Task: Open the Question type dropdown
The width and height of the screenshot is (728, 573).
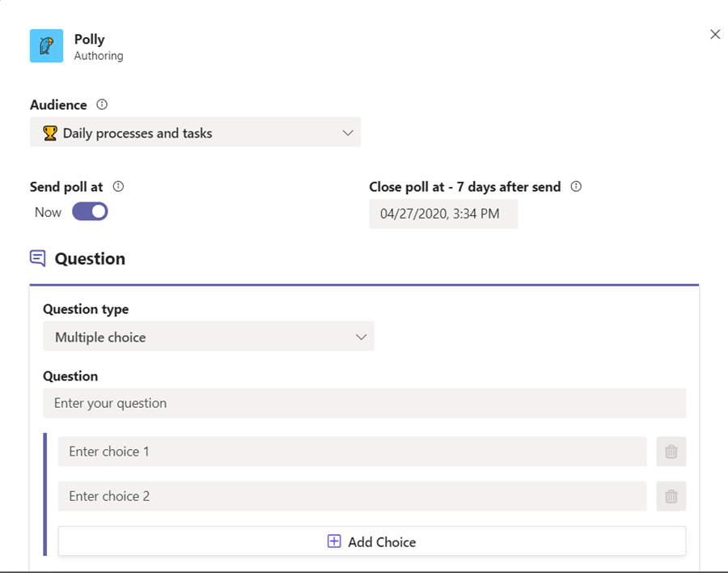Action: [208, 336]
